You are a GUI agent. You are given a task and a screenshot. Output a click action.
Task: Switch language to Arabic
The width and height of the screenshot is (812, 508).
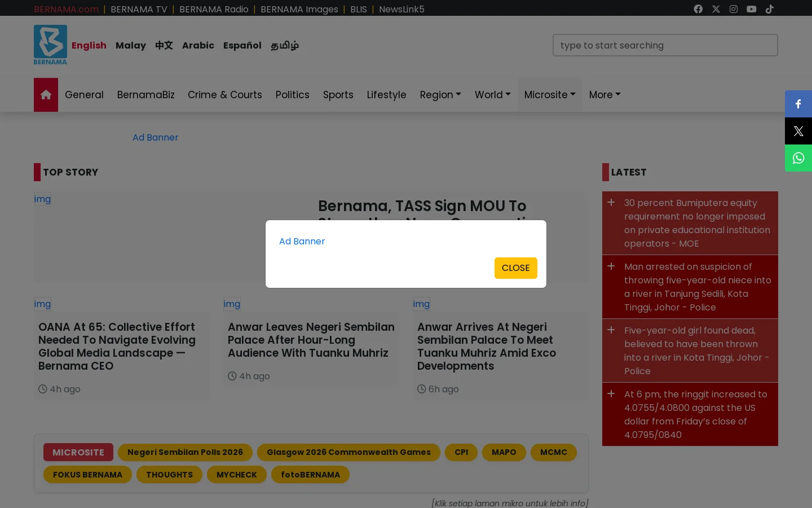[198, 45]
